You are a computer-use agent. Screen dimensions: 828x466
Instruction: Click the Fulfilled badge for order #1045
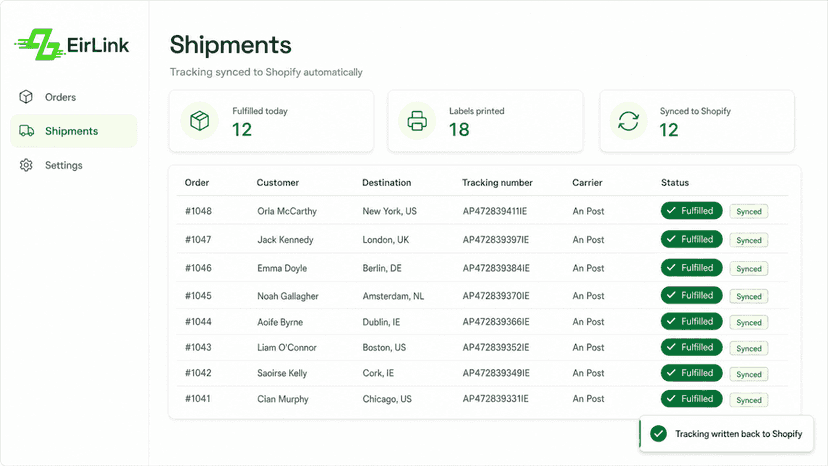coord(691,295)
